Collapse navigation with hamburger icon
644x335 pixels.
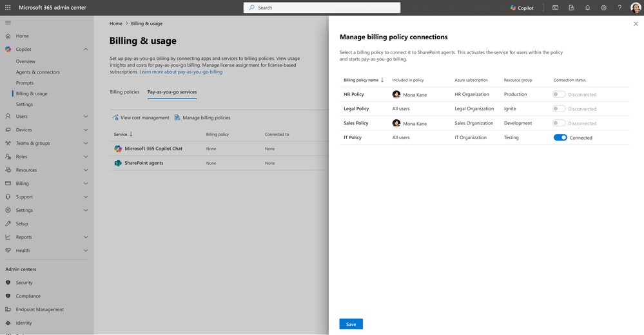click(8, 23)
